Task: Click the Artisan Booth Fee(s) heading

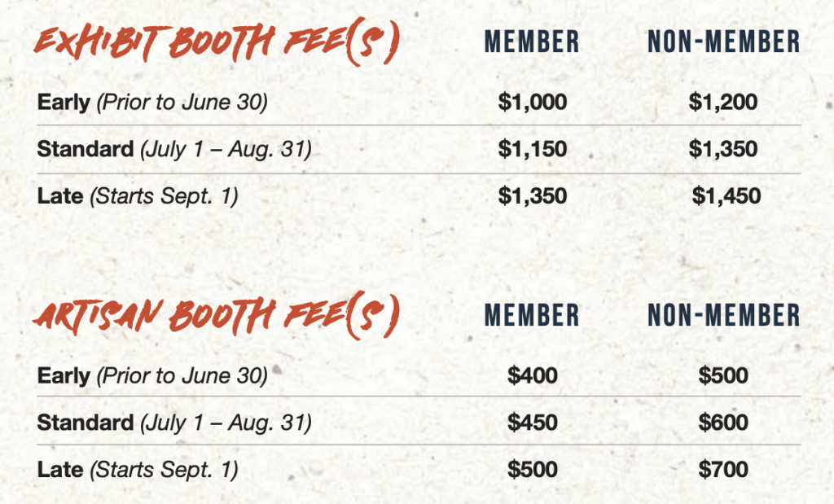Action: coord(217,315)
